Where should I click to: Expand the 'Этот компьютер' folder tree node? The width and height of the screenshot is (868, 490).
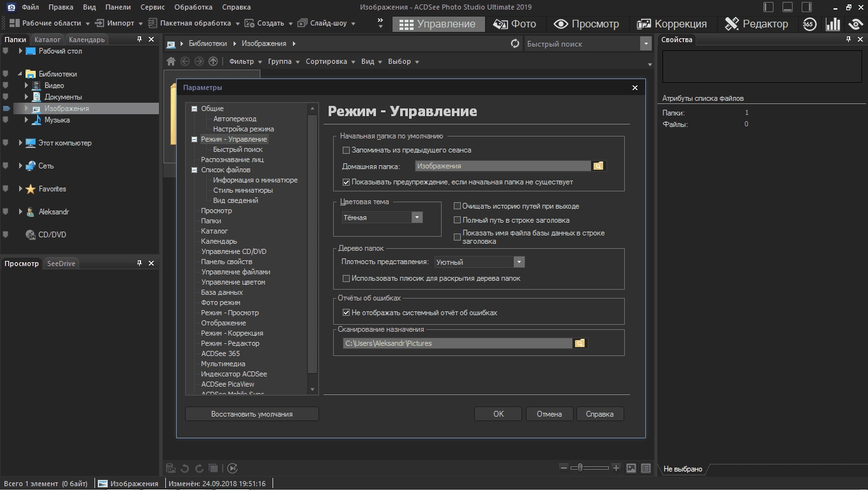(x=20, y=143)
